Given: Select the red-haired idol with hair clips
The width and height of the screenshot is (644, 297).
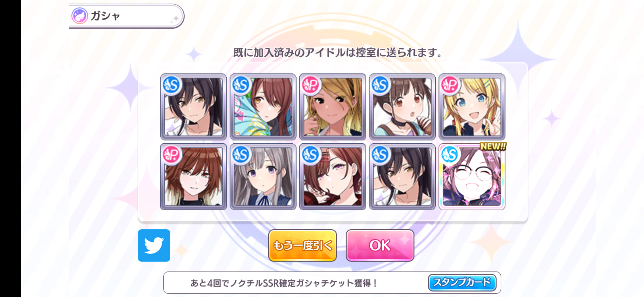Looking at the screenshot, I should click(x=333, y=177).
